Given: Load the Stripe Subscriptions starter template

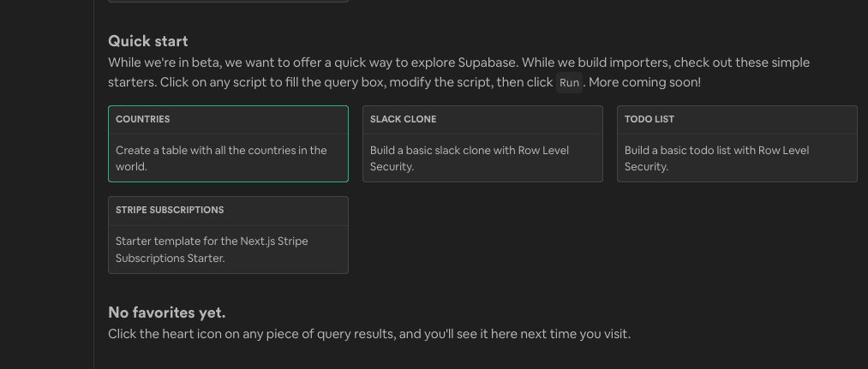Looking at the screenshot, I should tap(228, 235).
